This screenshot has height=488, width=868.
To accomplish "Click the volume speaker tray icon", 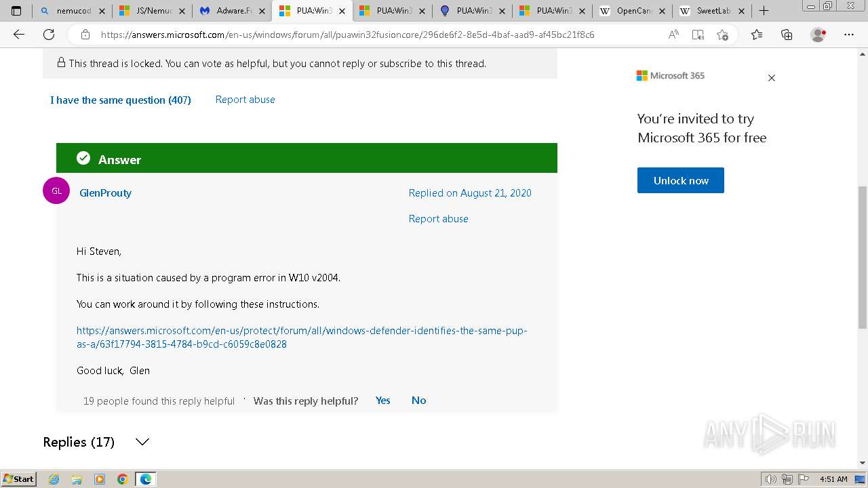I will pyautogui.click(x=770, y=479).
